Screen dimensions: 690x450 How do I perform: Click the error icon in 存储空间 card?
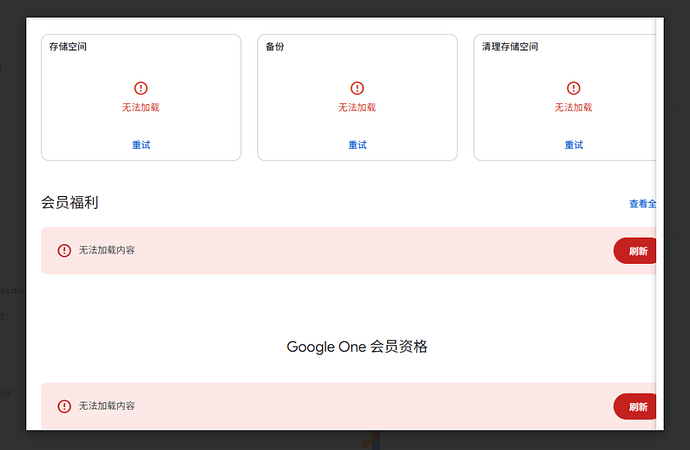tap(141, 88)
